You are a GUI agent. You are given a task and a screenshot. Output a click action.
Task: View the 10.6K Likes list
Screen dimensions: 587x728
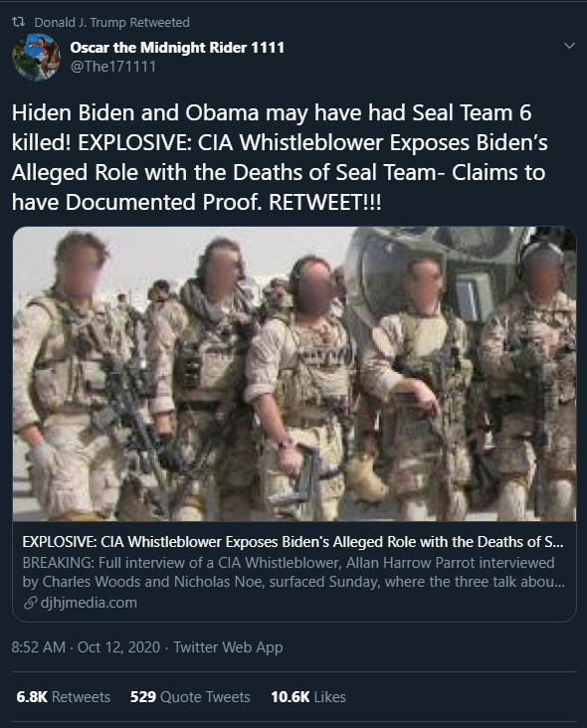(x=308, y=697)
